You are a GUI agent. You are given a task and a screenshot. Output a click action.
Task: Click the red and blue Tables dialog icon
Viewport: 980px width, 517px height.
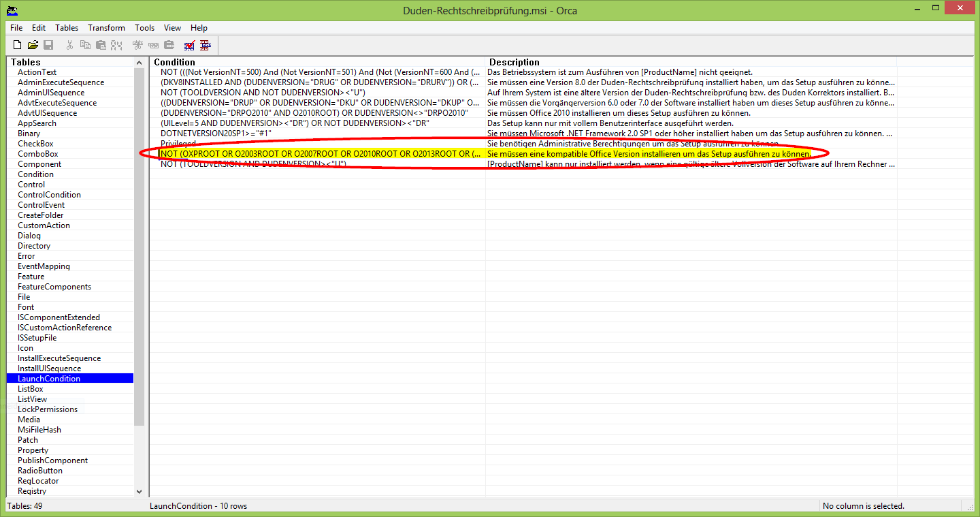click(206, 45)
